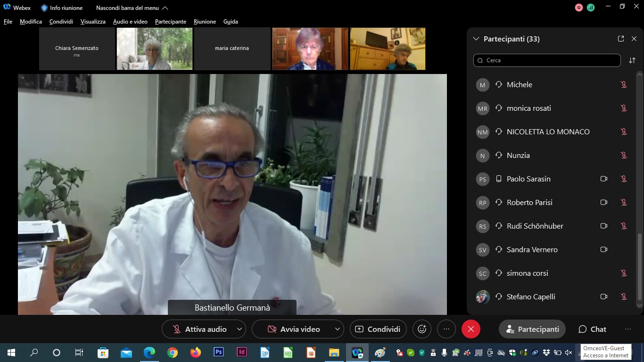
Task: Click the Condividi share content button
Action: [378, 329]
